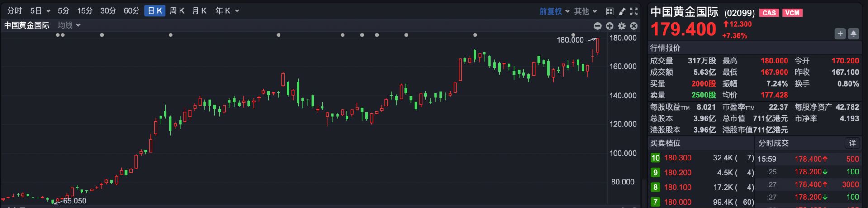
Task: Click 市净率 value 4.193
Action: 849,118
